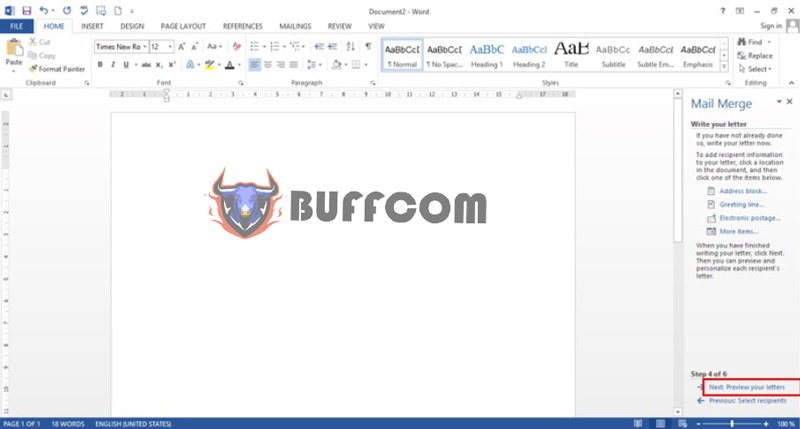
Task: Undo the last action
Action: (44, 10)
